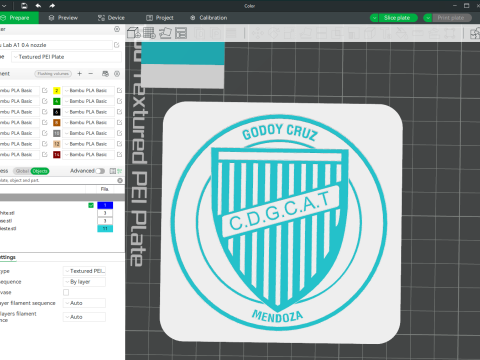Open filament 4 Bambu PLA Basic dropdown
Viewport: 480px width, 360px height.
click(88, 101)
